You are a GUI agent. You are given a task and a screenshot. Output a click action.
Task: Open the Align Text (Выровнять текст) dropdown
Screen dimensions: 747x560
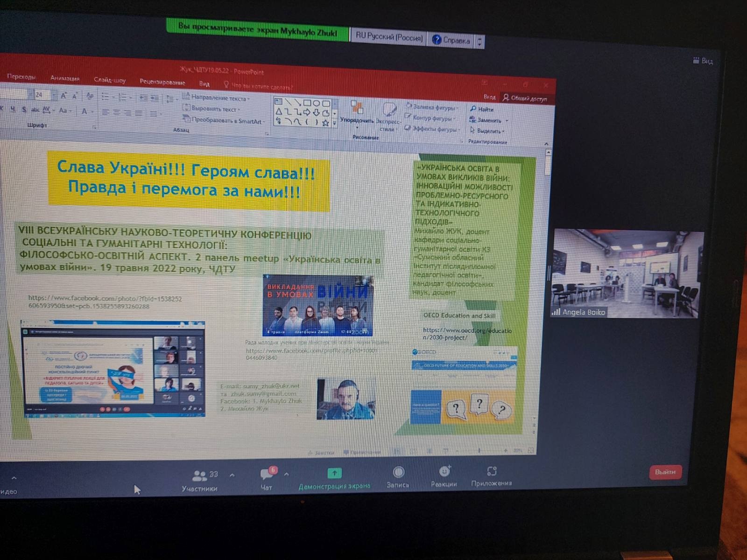(x=211, y=109)
